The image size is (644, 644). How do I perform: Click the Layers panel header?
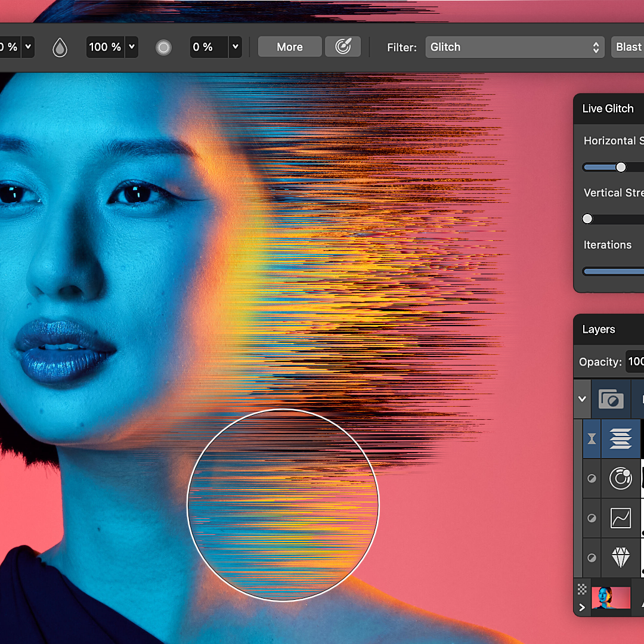(x=599, y=329)
